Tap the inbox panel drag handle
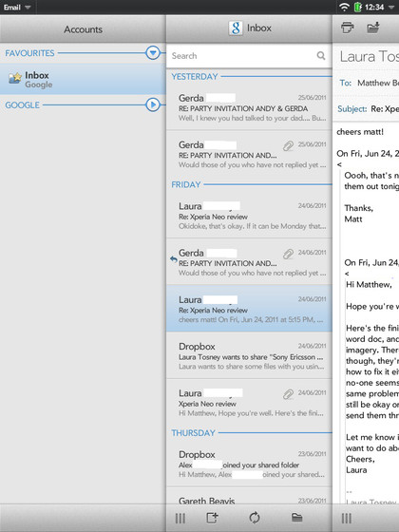 tap(180, 519)
